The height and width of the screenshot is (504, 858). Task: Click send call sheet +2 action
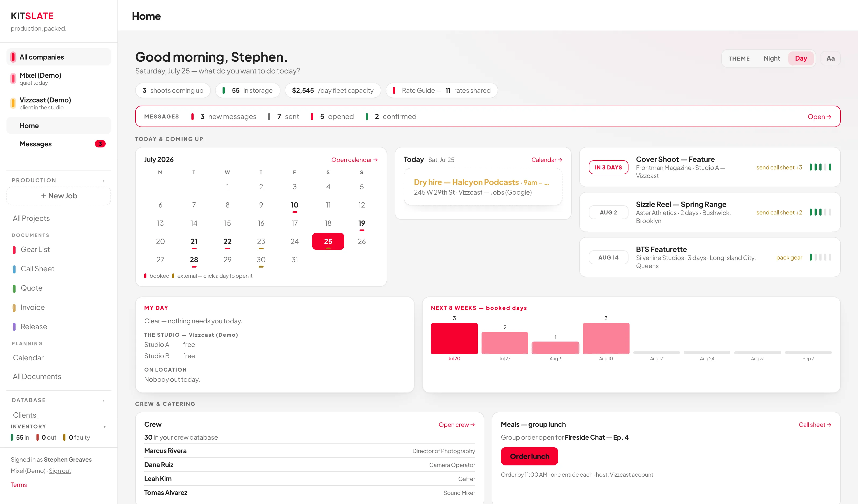(779, 212)
